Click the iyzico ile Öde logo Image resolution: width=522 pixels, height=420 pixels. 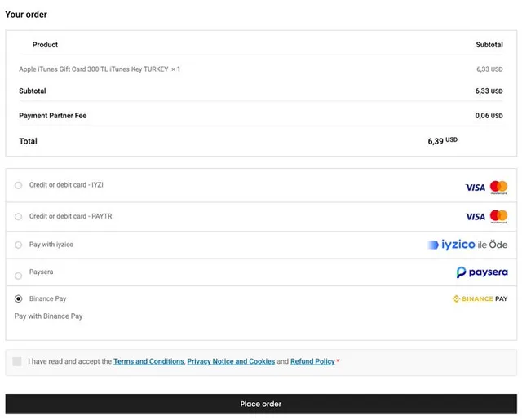point(467,245)
